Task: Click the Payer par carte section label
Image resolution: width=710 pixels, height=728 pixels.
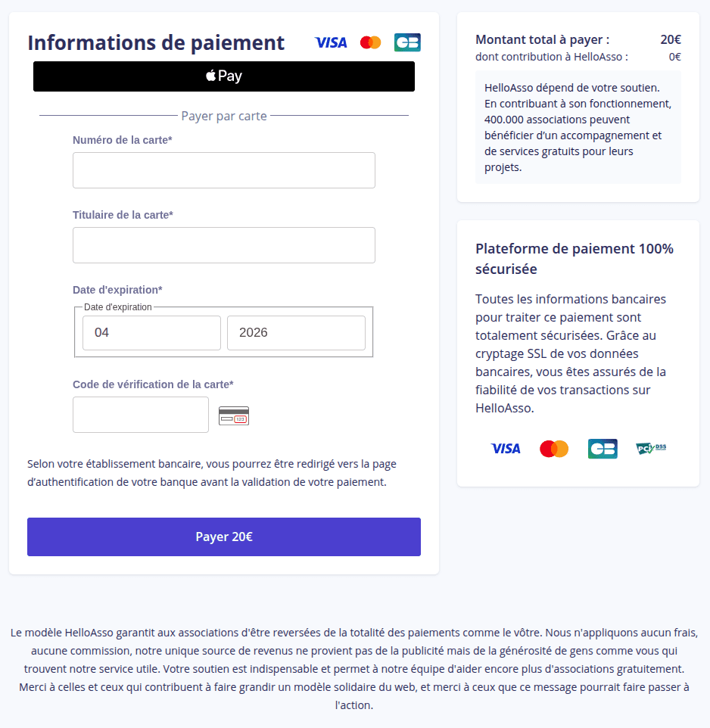Action: click(x=223, y=116)
